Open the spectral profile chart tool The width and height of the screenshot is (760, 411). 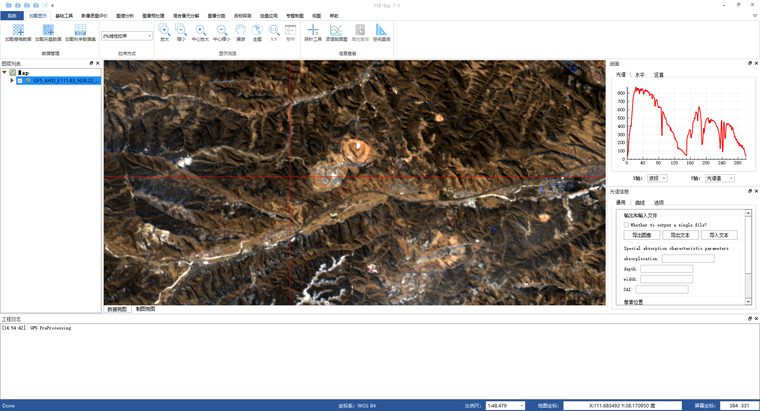336,30
